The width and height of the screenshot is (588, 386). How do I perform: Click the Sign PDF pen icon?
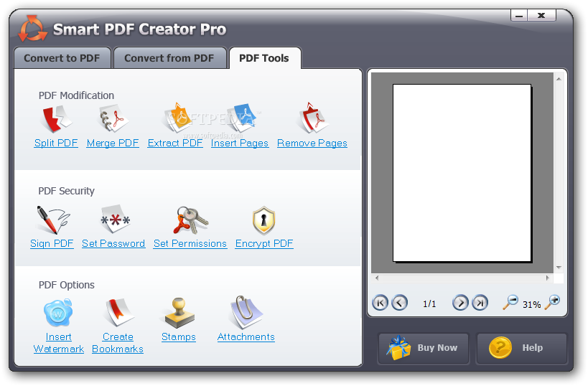(53, 220)
